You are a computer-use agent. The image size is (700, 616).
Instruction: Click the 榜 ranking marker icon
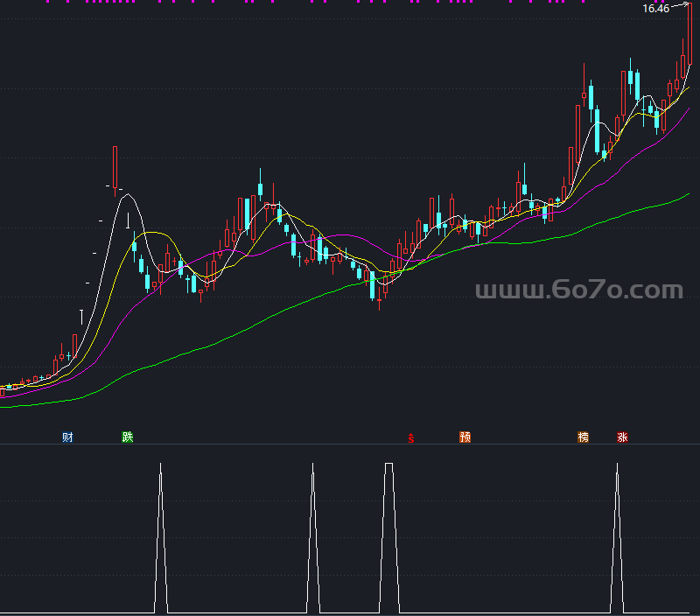click(x=583, y=437)
